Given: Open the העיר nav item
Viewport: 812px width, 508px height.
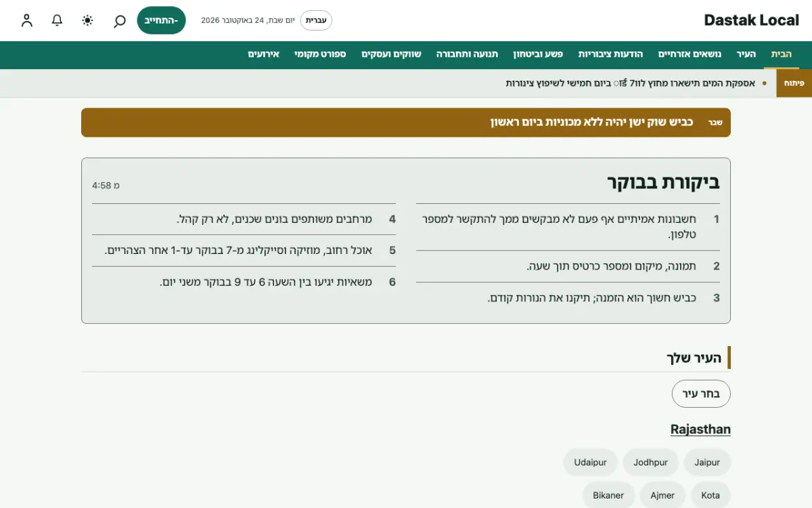Looking at the screenshot, I should coord(746,54).
